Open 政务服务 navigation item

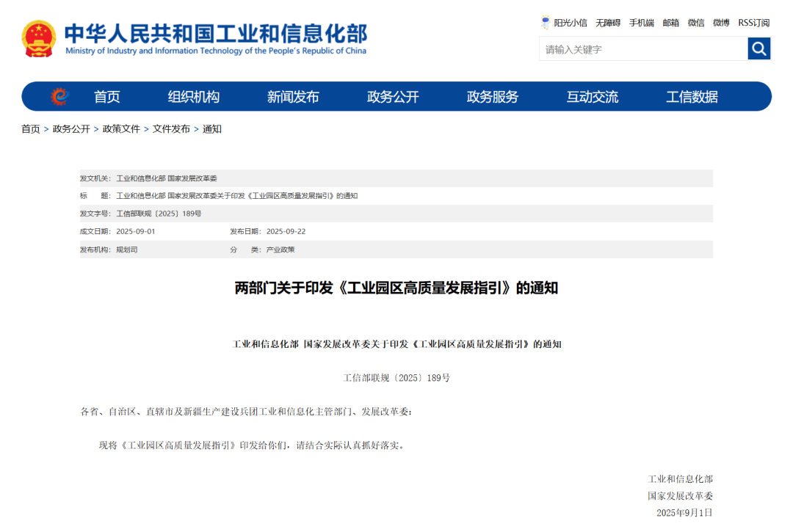click(x=493, y=97)
